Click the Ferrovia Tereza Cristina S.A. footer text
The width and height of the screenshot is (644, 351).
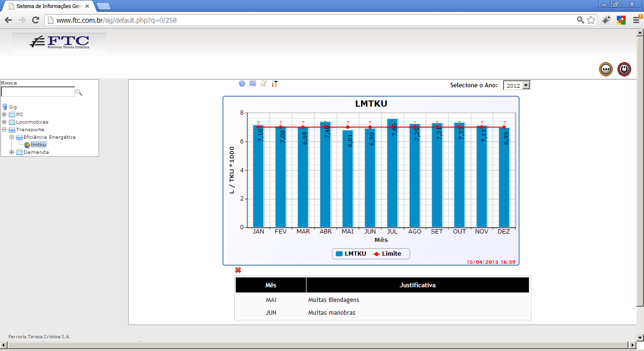click(39, 337)
